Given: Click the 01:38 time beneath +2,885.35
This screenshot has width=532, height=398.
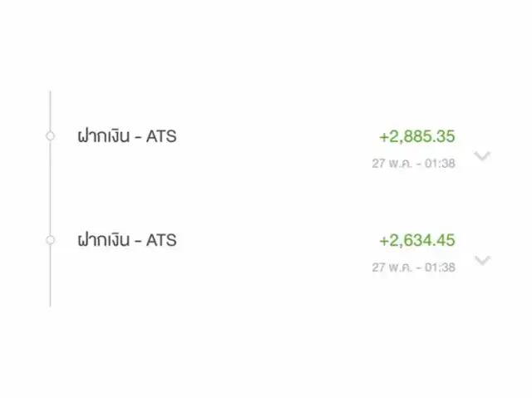Looking at the screenshot, I should coord(440,164).
